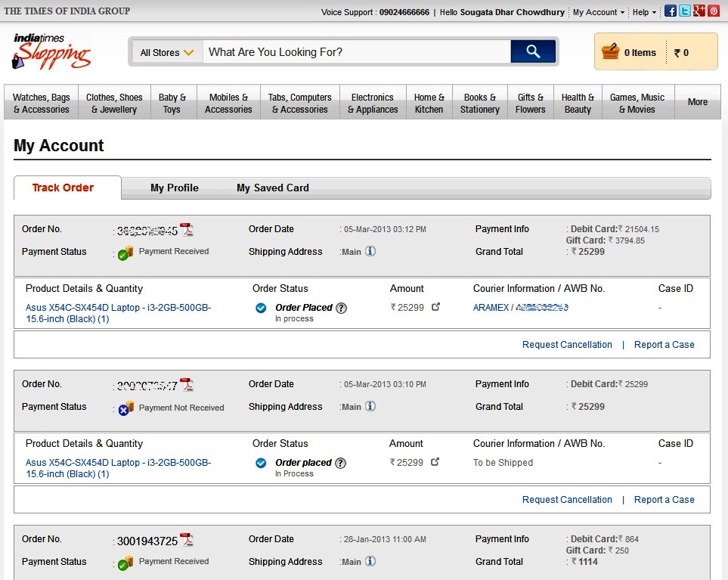
Task: Open Gifts & Flowers category
Action: tap(530, 103)
